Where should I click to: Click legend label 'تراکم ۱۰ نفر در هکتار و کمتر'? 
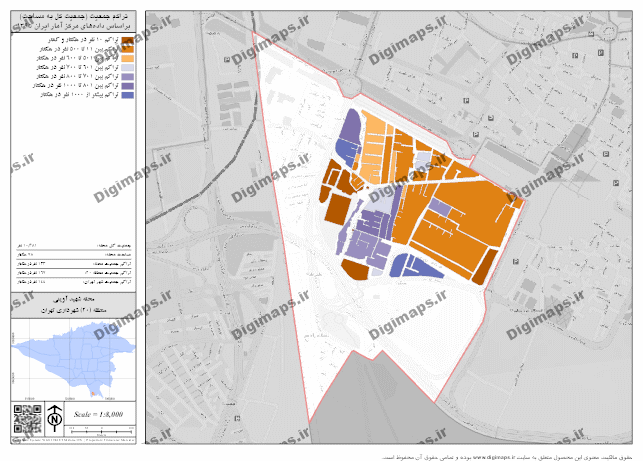(84, 40)
